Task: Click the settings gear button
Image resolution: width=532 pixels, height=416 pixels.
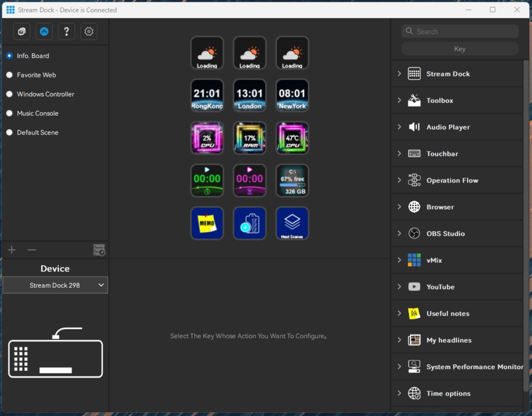Action: 89,31
